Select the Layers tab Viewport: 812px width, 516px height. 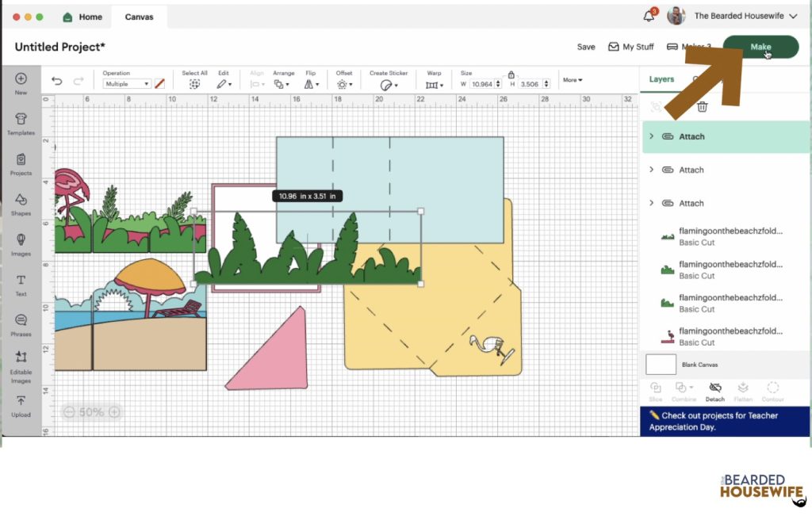pos(661,79)
